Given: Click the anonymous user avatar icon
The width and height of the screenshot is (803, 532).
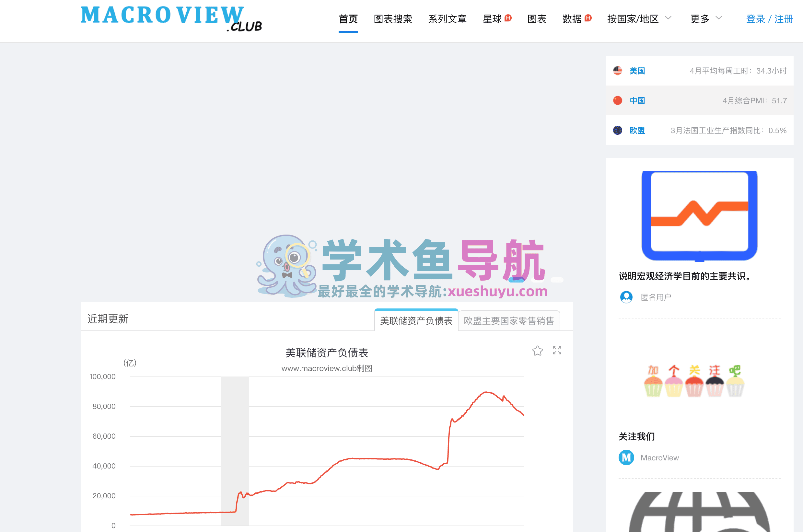Looking at the screenshot, I should (x=626, y=297).
